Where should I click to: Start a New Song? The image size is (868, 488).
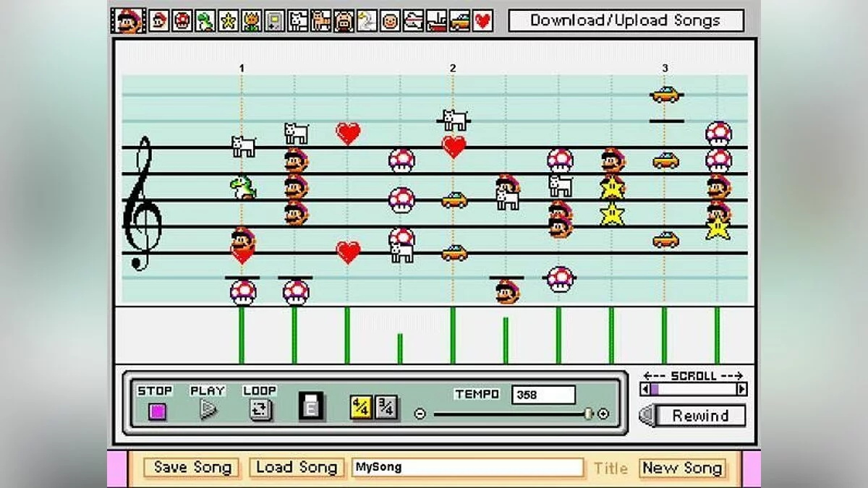682,468
